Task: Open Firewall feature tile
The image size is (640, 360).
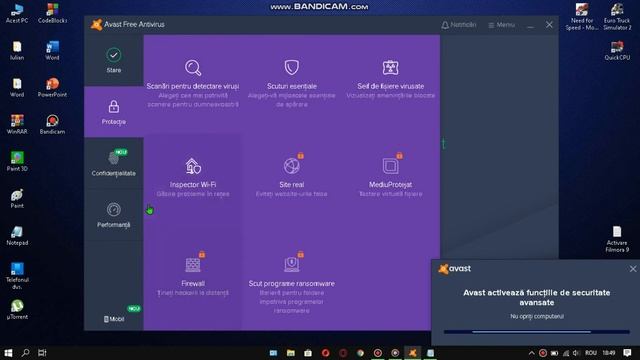Action: pos(193,274)
